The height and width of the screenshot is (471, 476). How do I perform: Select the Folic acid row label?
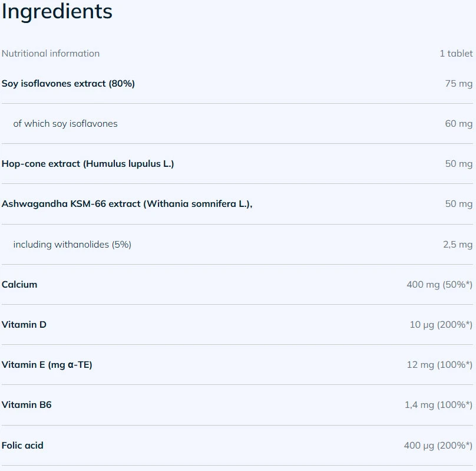tap(22, 446)
